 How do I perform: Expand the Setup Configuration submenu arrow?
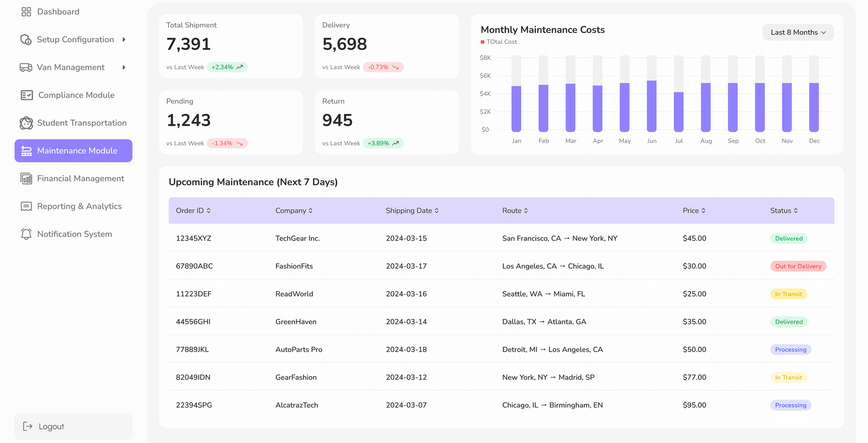click(x=124, y=39)
